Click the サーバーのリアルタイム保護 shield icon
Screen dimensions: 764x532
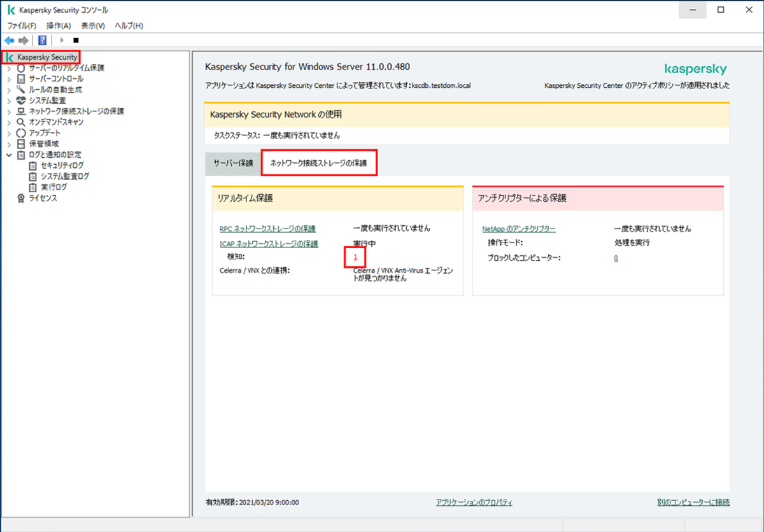pyautogui.click(x=21, y=68)
